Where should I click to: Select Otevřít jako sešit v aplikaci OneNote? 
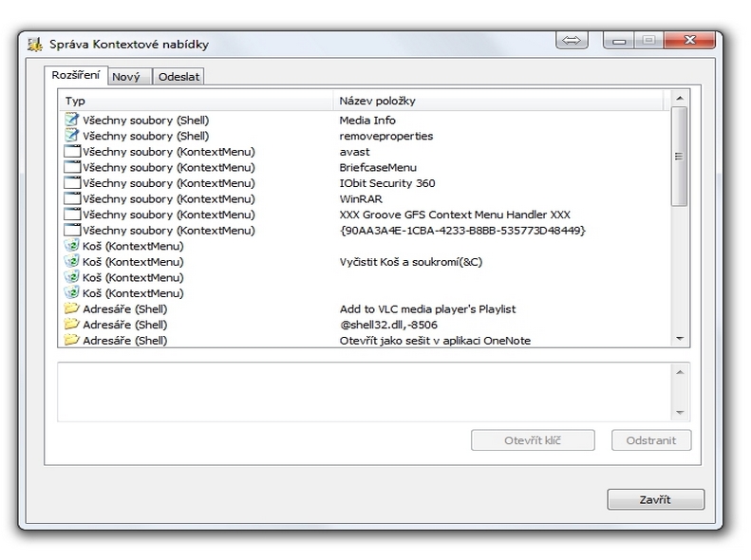click(x=435, y=341)
